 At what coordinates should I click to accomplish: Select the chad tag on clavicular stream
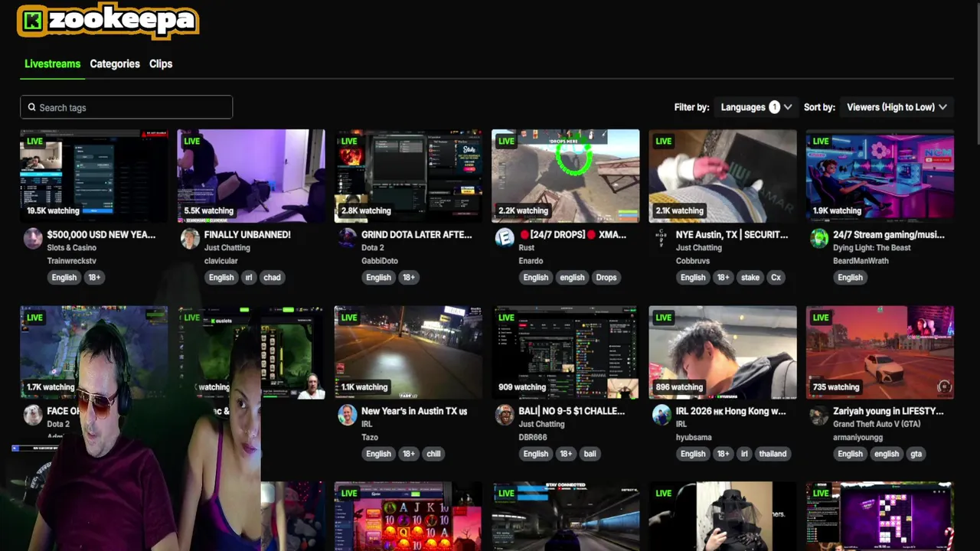pyautogui.click(x=272, y=277)
